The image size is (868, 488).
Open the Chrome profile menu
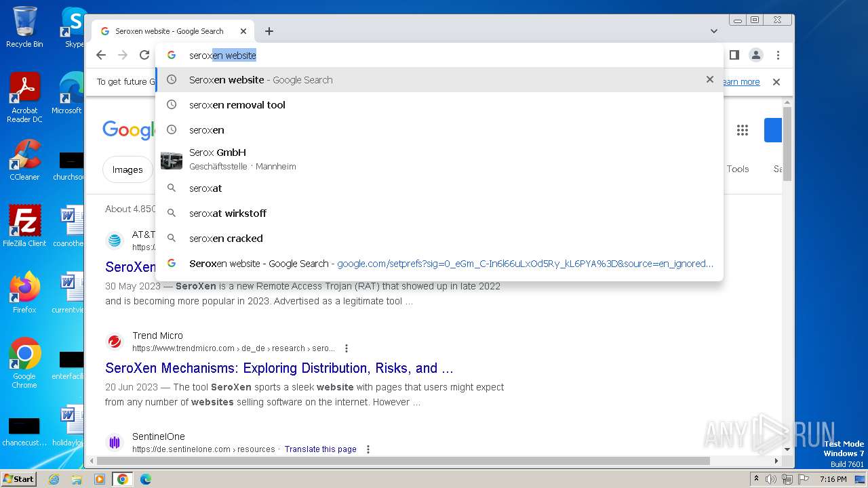coord(756,55)
